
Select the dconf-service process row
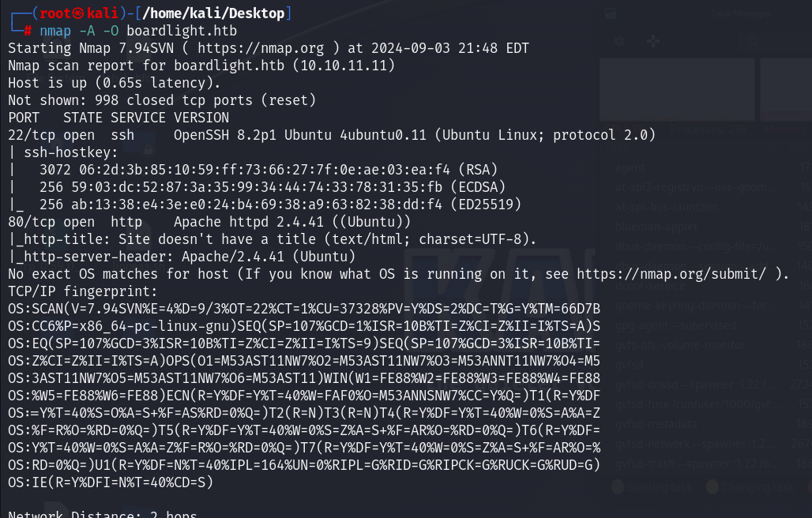[x=706, y=286]
